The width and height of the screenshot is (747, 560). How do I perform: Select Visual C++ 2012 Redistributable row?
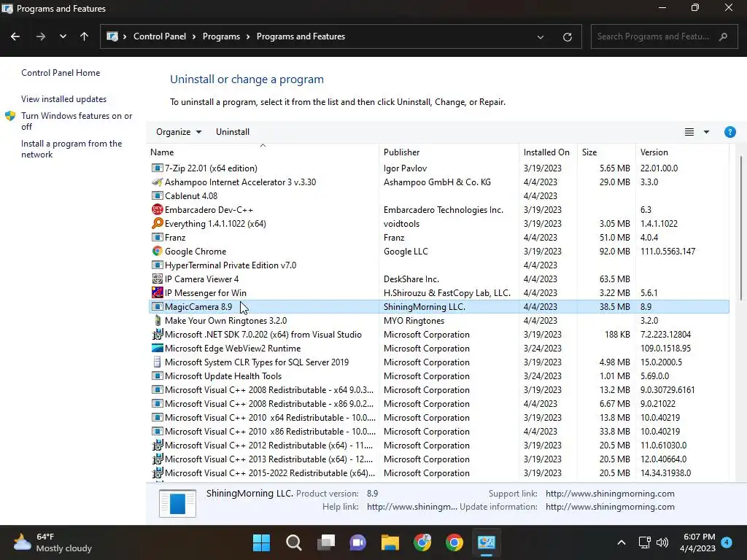tap(438, 446)
